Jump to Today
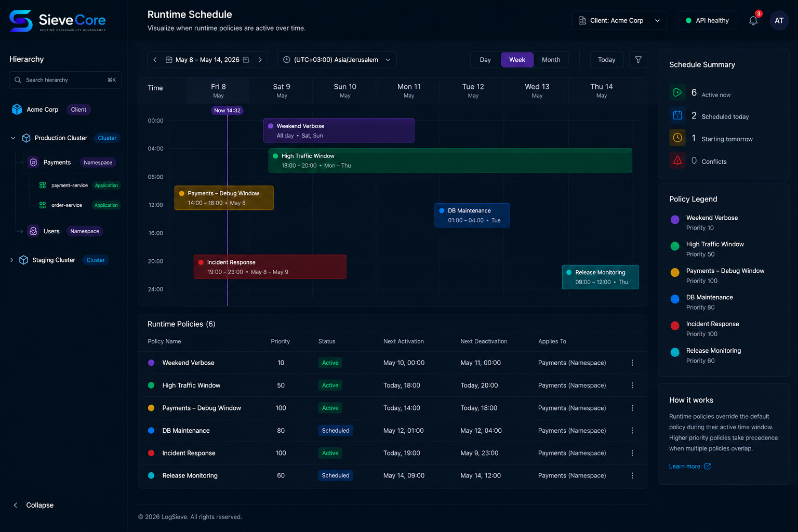The image size is (798, 532). click(x=606, y=60)
